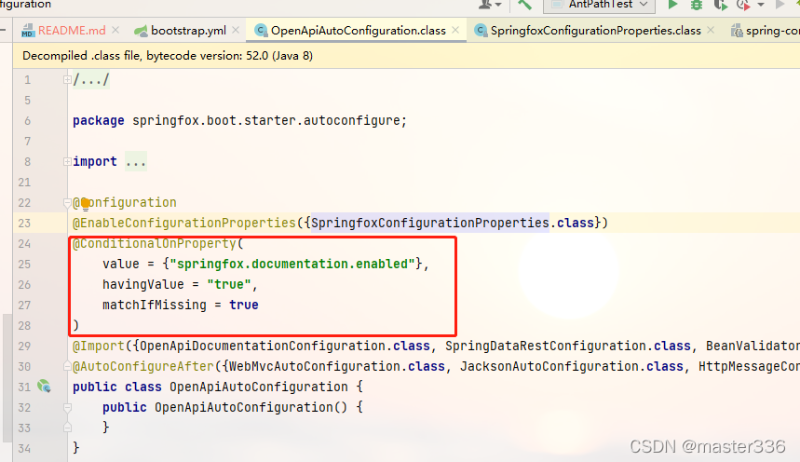Start debugging with the green bug icon

click(696, 5)
